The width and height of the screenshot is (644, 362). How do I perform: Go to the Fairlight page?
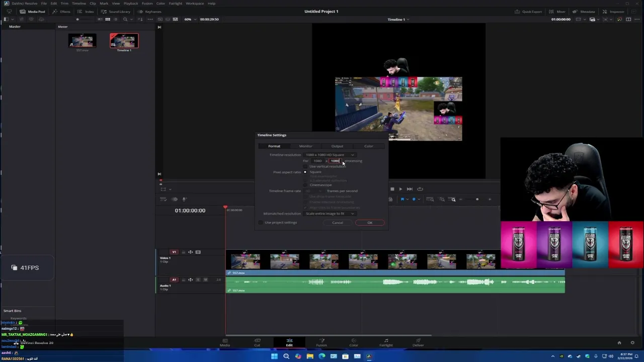pyautogui.click(x=386, y=342)
